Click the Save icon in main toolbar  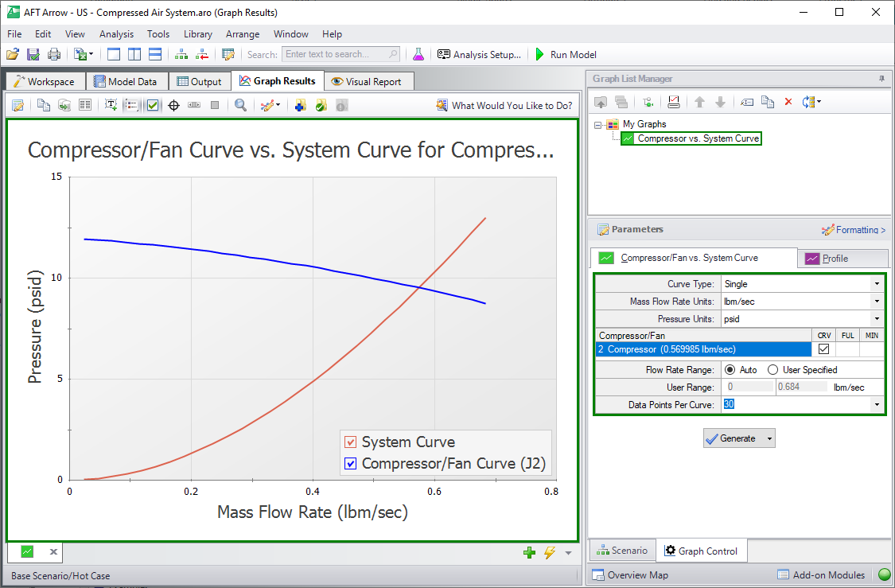pos(33,55)
